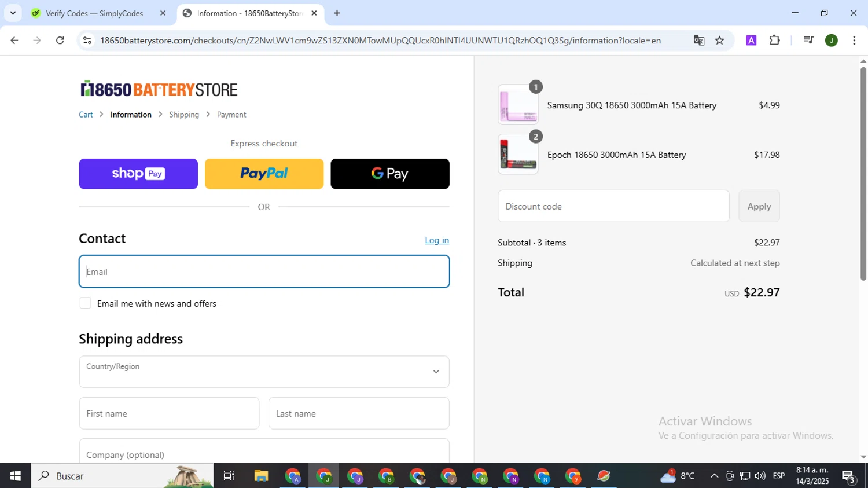Click Samsung 30Q battery thumbnail
Viewport: 868px width, 488px height.
tap(518, 105)
